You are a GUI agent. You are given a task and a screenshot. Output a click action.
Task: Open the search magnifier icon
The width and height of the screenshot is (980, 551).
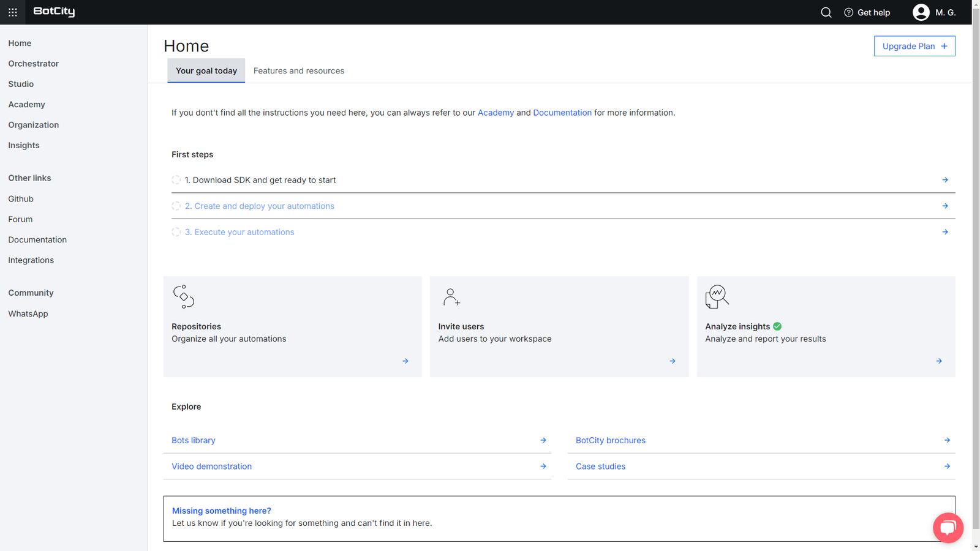point(826,12)
